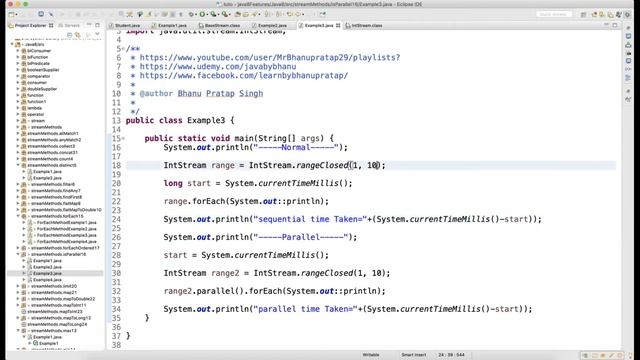Collapse the main method fold marker
The image size is (640, 360).
pos(123,138)
